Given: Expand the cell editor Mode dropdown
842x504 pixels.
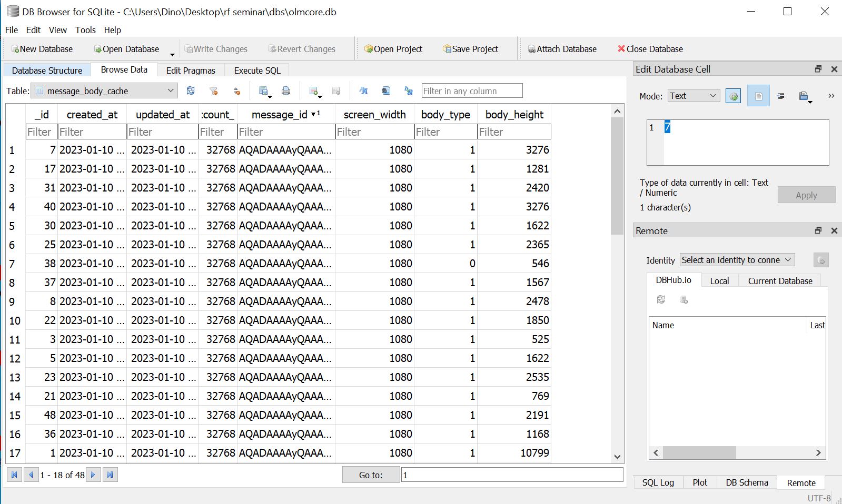Looking at the screenshot, I should click(693, 96).
